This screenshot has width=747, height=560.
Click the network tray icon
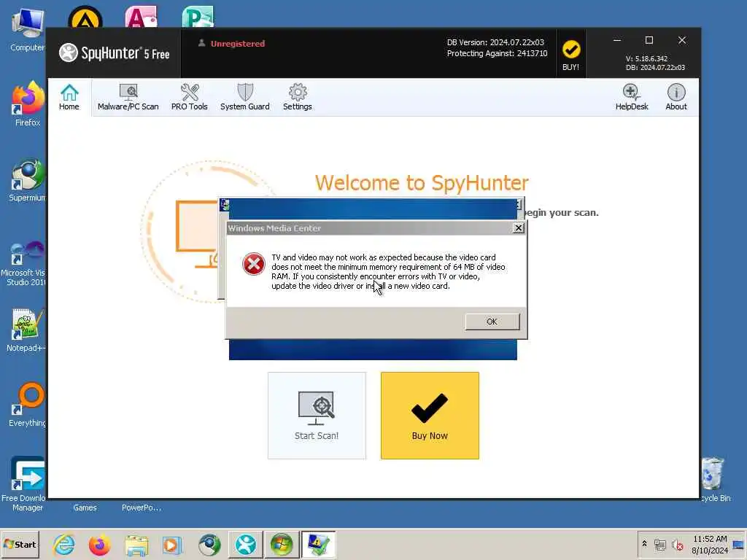[660, 545]
